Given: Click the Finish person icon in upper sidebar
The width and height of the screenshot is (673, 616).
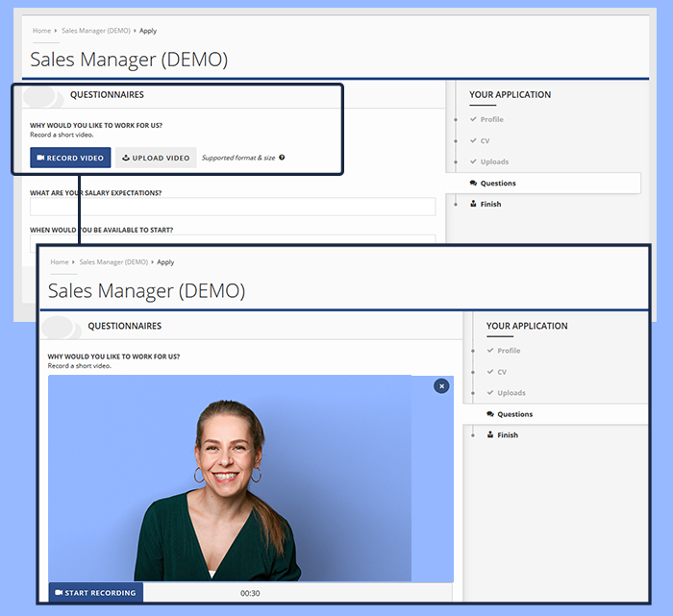Looking at the screenshot, I should tap(473, 204).
